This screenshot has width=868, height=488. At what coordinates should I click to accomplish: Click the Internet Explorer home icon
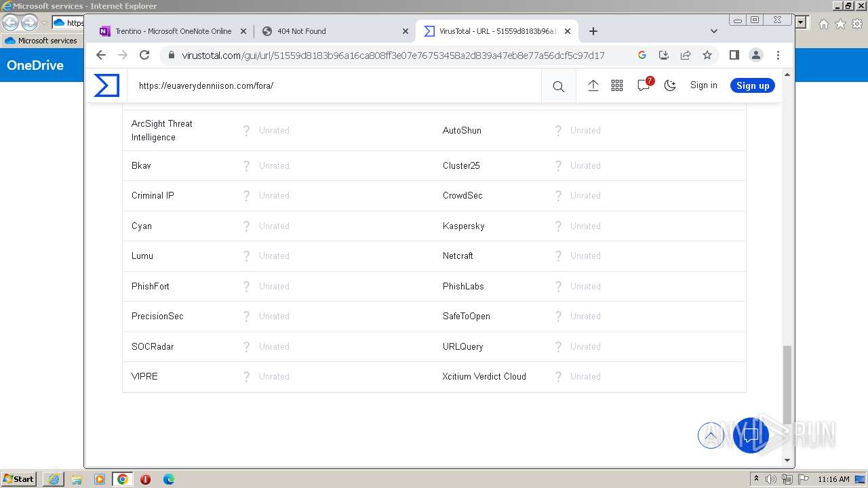coord(823,24)
